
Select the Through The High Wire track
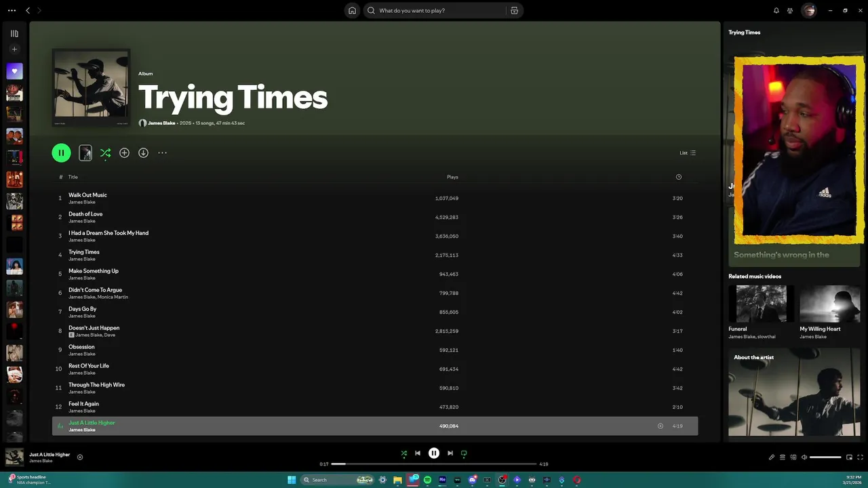[x=375, y=388]
